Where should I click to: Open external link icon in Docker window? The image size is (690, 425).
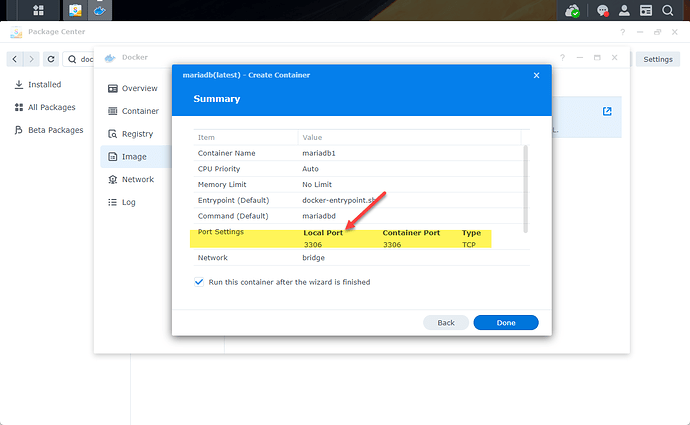point(607,111)
